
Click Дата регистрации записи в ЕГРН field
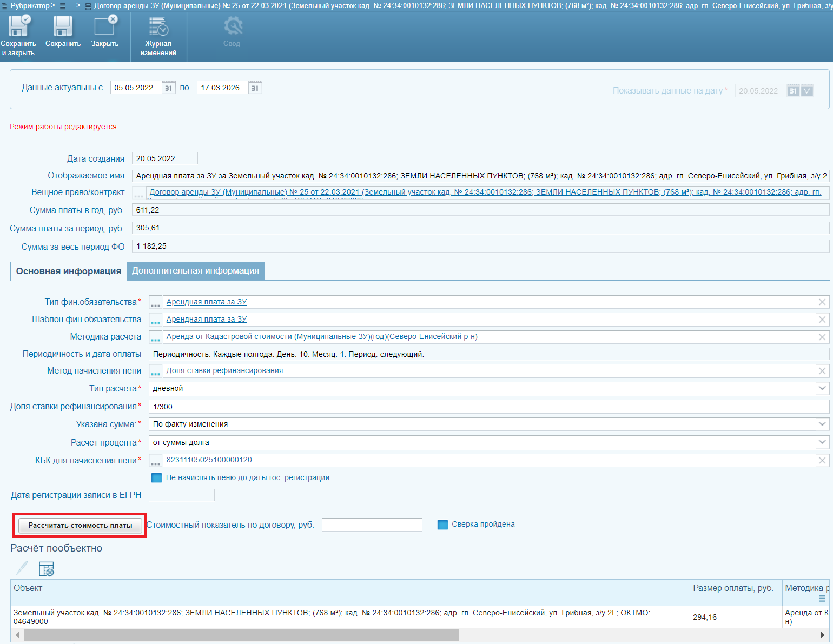coord(182,495)
